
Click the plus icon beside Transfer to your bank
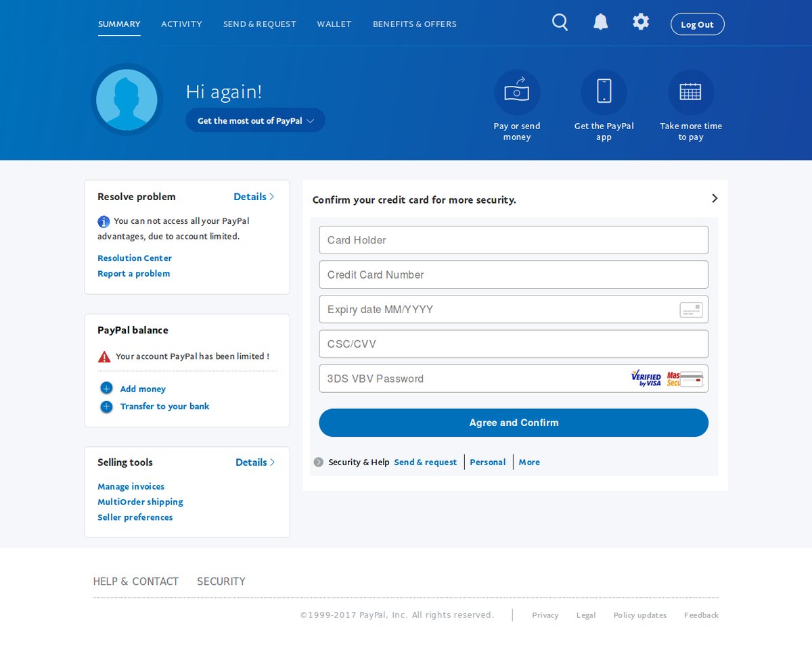click(x=106, y=406)
